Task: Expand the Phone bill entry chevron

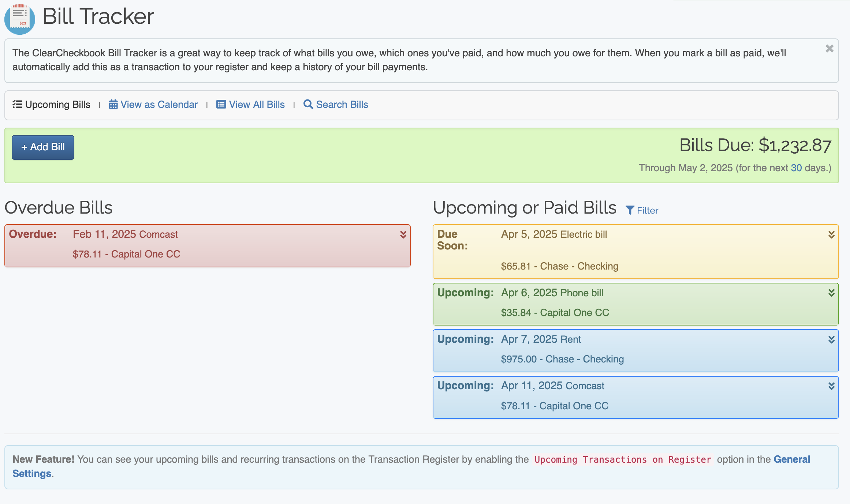Action: [831, 293]
